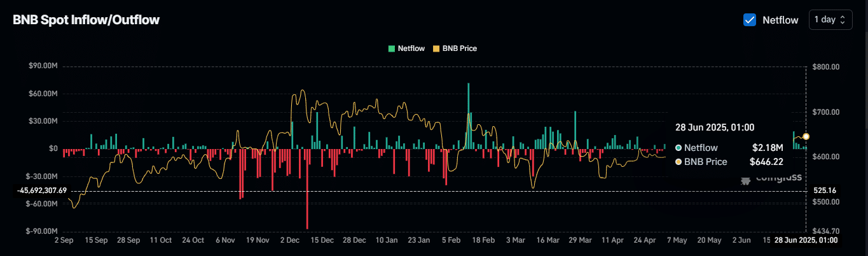Click the tooltip Netflow value $2.18M
868x256 pixels.
click(768, 148)
